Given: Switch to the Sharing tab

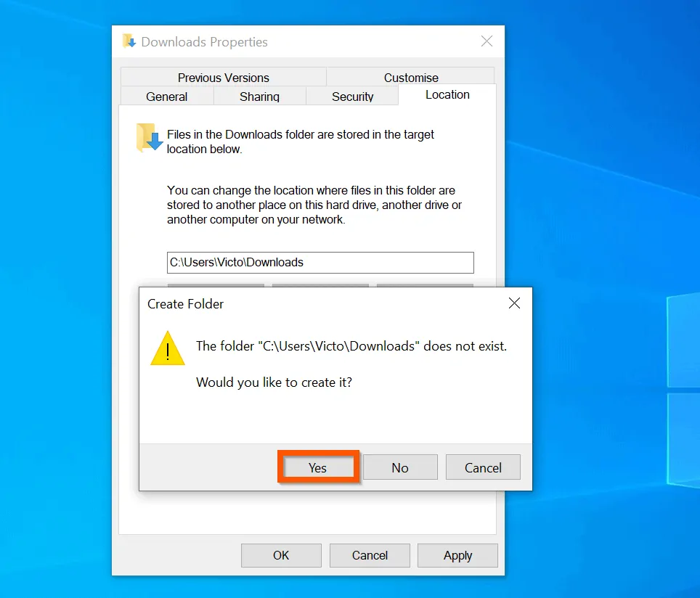Looking at the screenshot, I should click(x=259, y=96).
